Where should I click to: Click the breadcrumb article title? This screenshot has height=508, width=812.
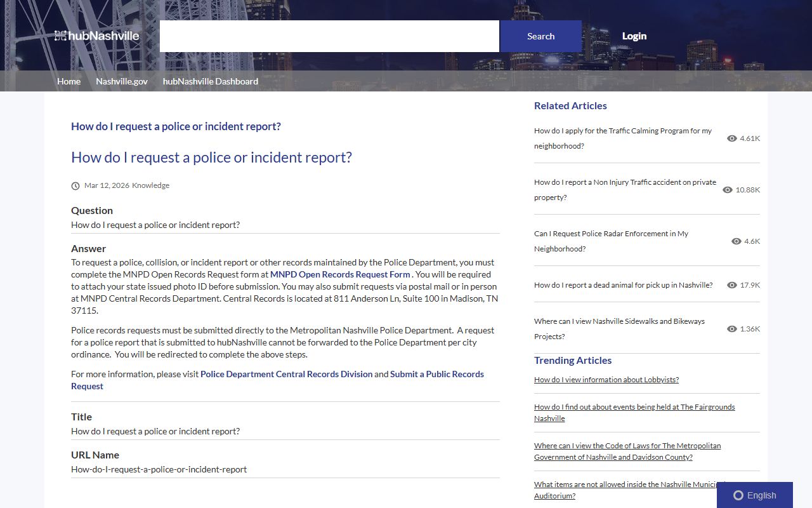coord(176,126)
